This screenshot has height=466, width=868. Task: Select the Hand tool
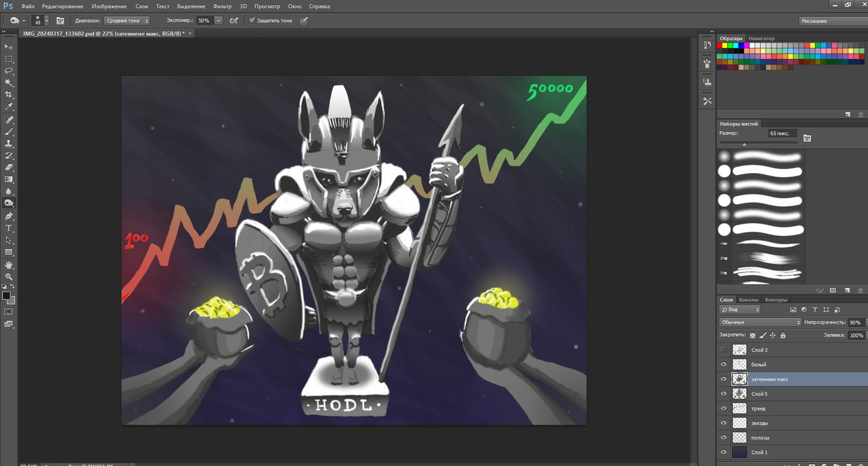[x=9, y=265]
